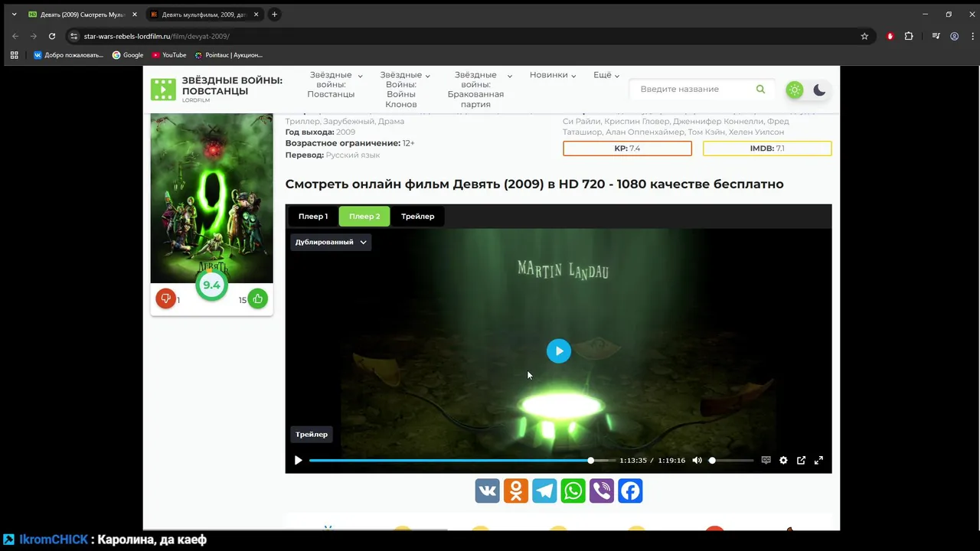Enter fullscreen mode in player

[818, 461]
